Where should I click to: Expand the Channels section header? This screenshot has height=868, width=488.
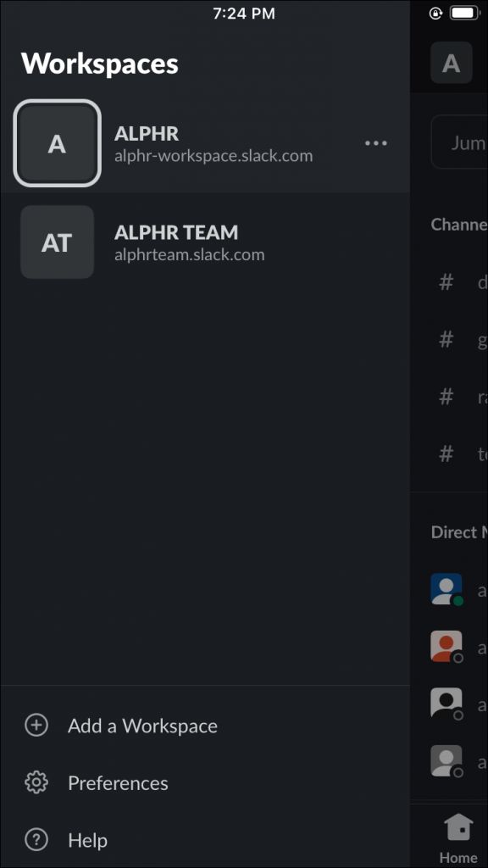462,224
